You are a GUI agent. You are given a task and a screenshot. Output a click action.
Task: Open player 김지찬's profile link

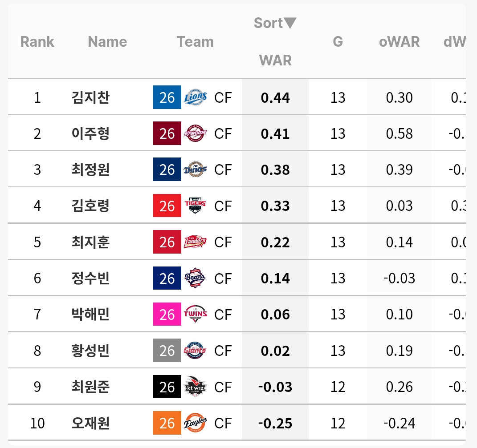[90, 97]
